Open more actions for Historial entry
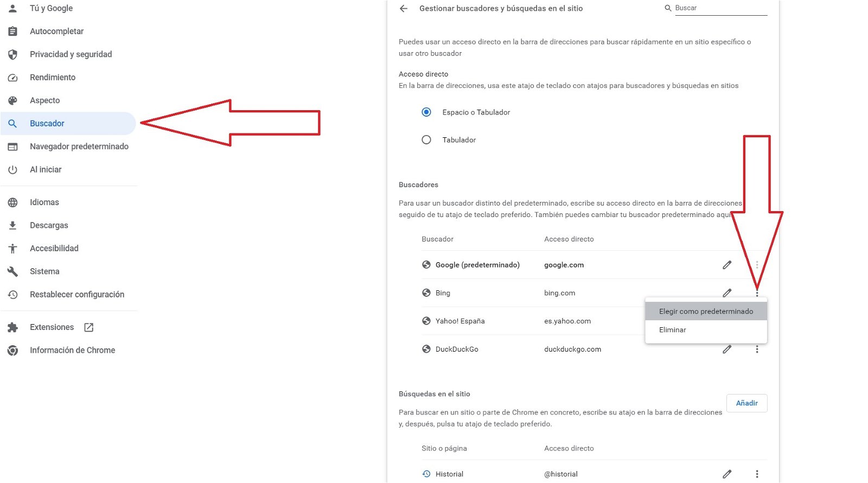 (x=757, y=474)
